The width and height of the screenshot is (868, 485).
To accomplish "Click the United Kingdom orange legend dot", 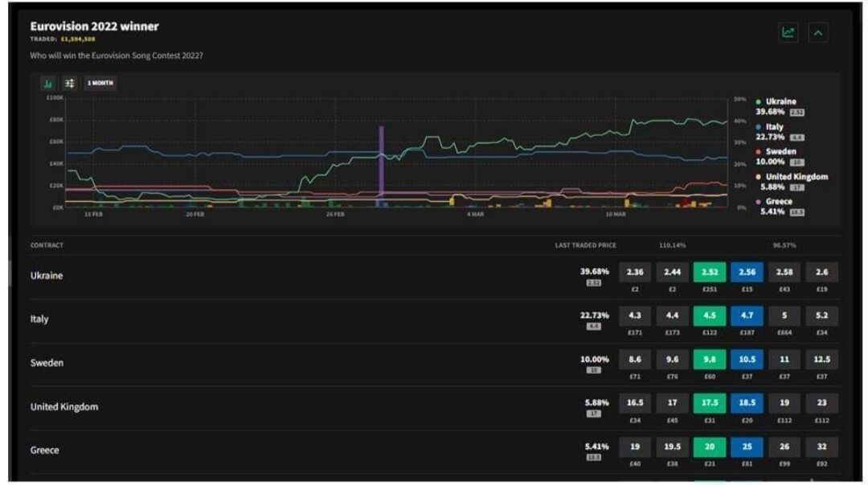I will coord(758,177).
